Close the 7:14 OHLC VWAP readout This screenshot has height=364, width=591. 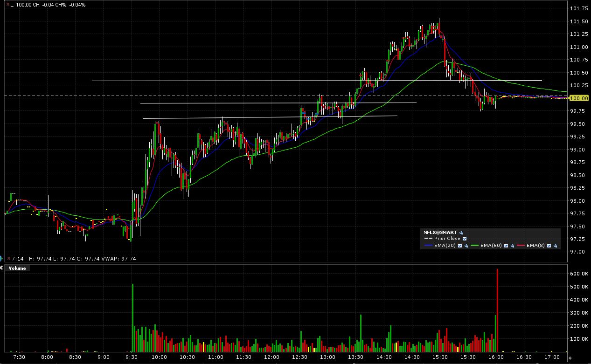point(9,259)
